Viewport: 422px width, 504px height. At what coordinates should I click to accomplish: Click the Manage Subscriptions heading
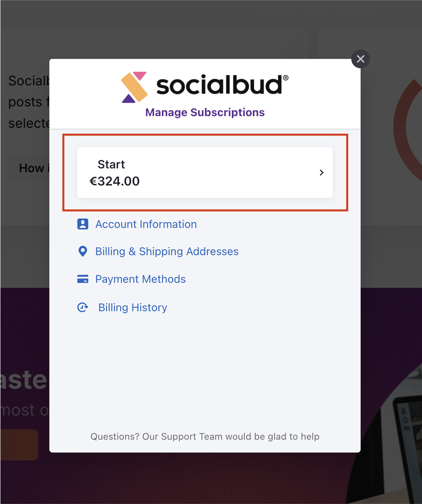tap(205, 112)
